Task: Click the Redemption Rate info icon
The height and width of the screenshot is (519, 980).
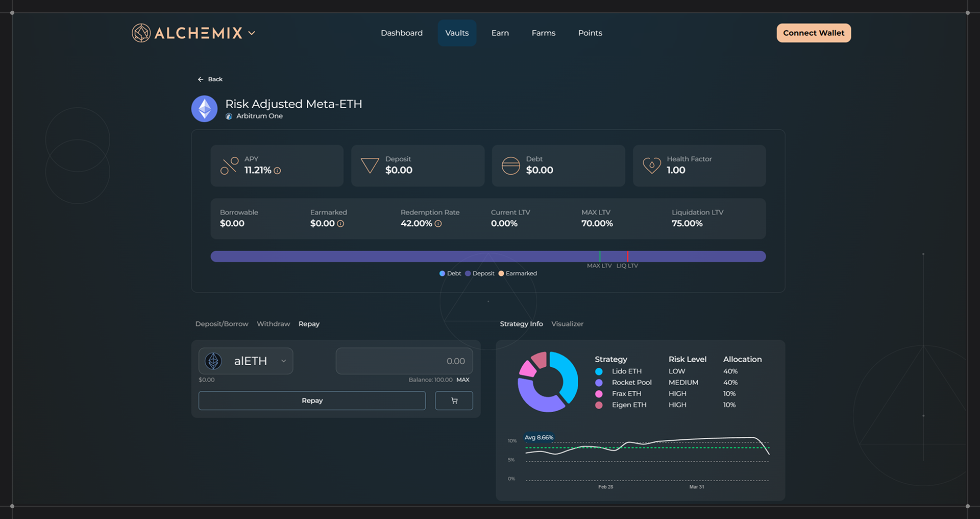Action: [x=438, y=224]
